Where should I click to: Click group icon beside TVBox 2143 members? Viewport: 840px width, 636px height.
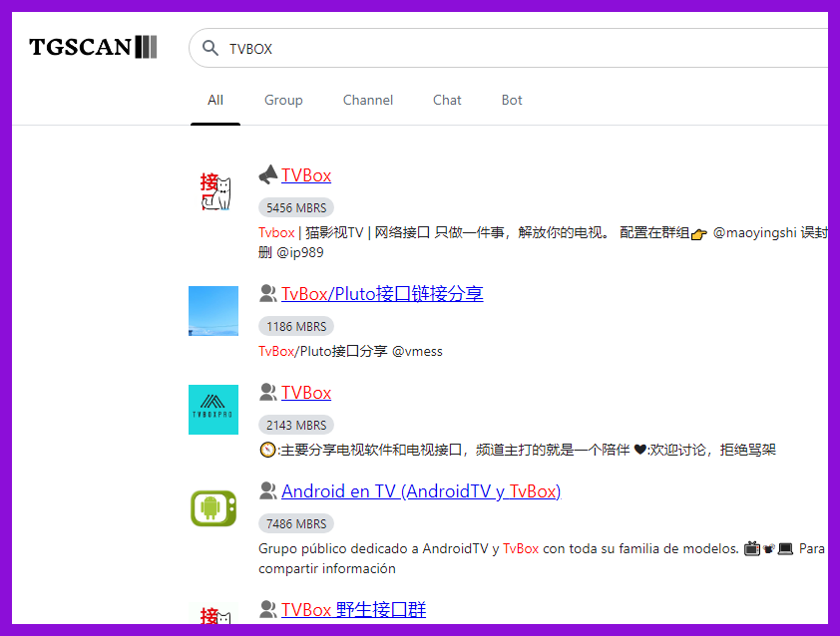[x=267, y=392]
